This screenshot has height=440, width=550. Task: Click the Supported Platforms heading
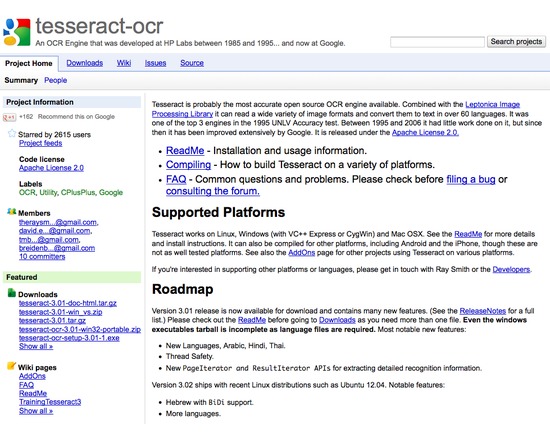pyautogui.click(x=218, y=213)
